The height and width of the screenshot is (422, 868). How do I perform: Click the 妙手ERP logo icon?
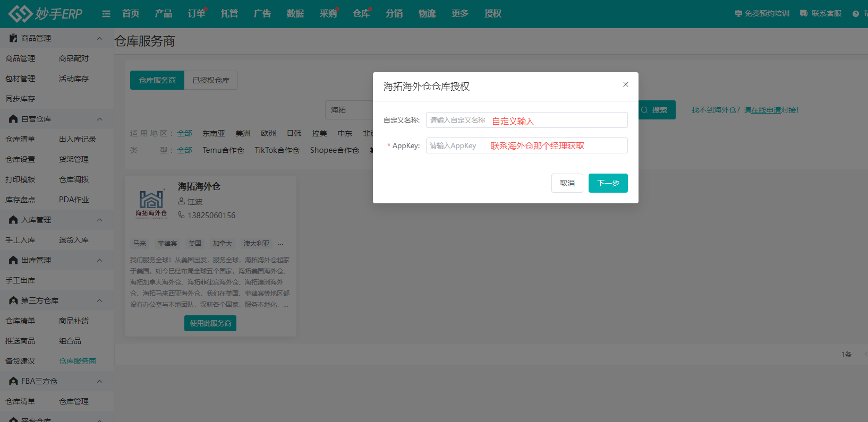coord(20,14)
